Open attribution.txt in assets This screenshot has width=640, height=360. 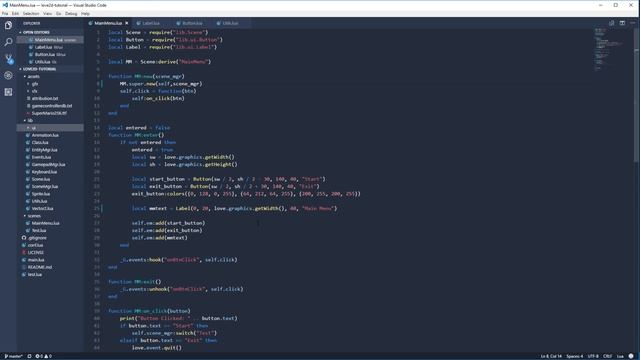[x=50, y=98]
